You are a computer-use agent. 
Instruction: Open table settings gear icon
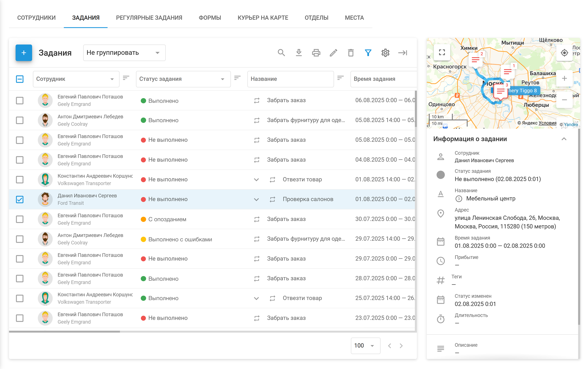[385, 53]
